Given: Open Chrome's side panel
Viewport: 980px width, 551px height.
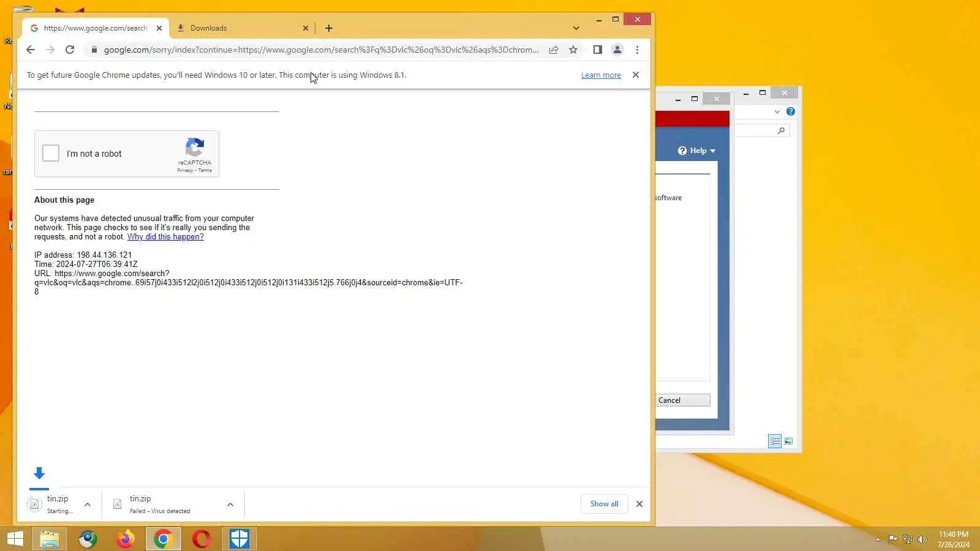Looking at the screenshot, I should click(597, 50).
